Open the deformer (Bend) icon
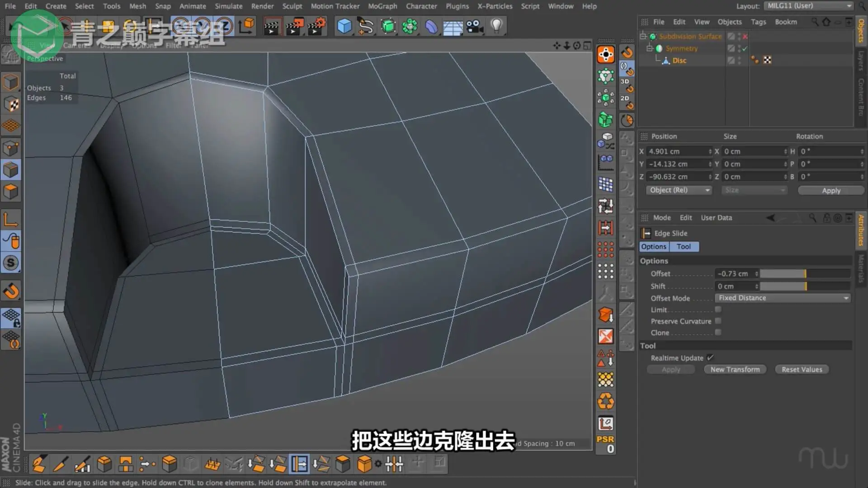 click(x=431, y=26)
